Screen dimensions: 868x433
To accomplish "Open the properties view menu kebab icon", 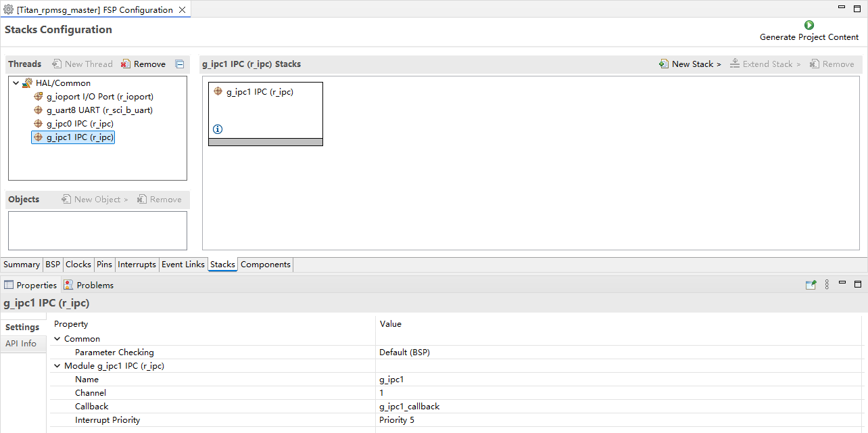I will (x=827, y=285).
